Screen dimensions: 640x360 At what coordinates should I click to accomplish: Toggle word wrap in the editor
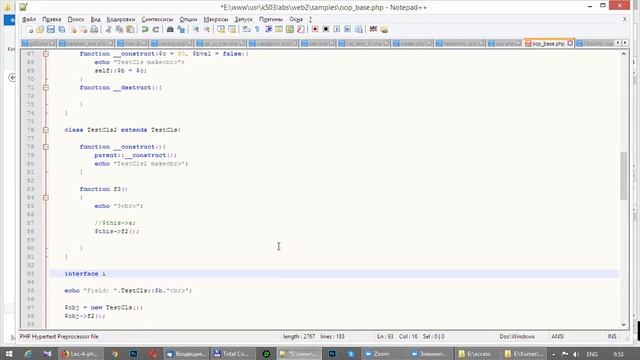[x=246, y=29]
